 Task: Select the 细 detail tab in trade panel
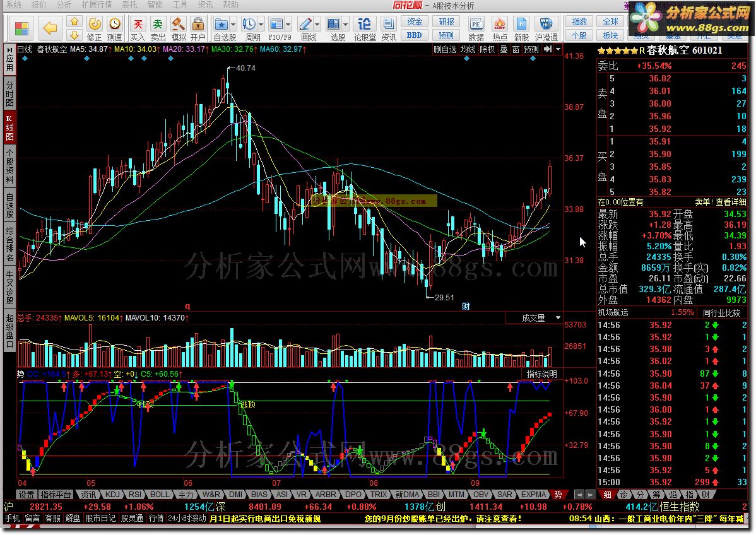(x=607, y=495)
